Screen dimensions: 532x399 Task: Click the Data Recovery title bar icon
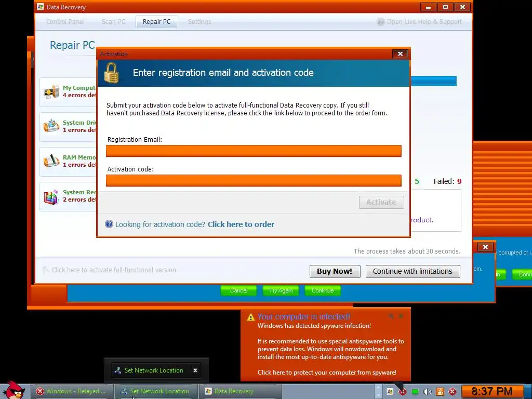point(41,7)
